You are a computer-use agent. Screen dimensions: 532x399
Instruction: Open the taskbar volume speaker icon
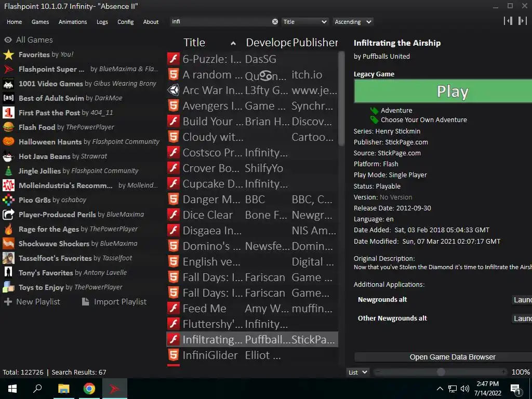pos(465,389)
